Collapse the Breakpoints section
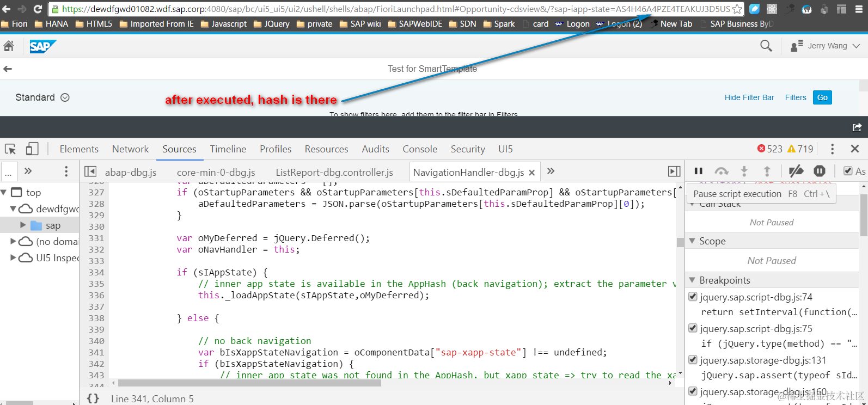Image resolution: width=868 pixels, height=405 pixels. [693, 280]
